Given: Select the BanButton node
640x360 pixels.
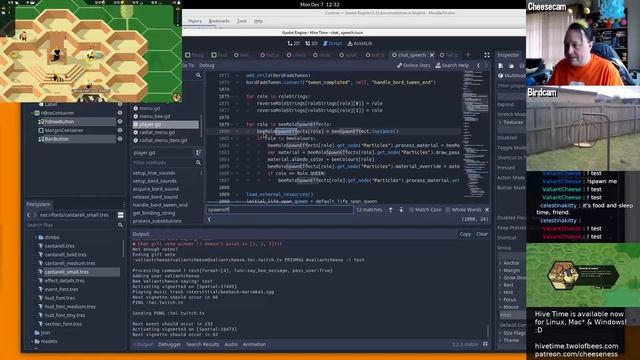Looking at the screenshot, I should [57, 139].
